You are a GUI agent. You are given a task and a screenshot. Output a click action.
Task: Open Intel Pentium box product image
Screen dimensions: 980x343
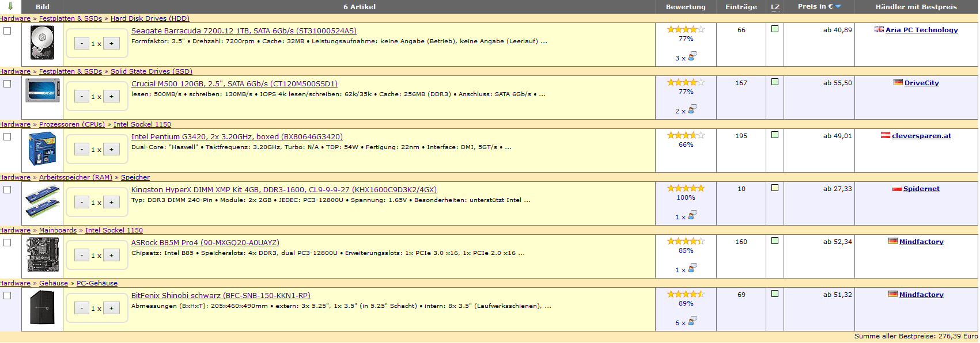tap(43, 148)
